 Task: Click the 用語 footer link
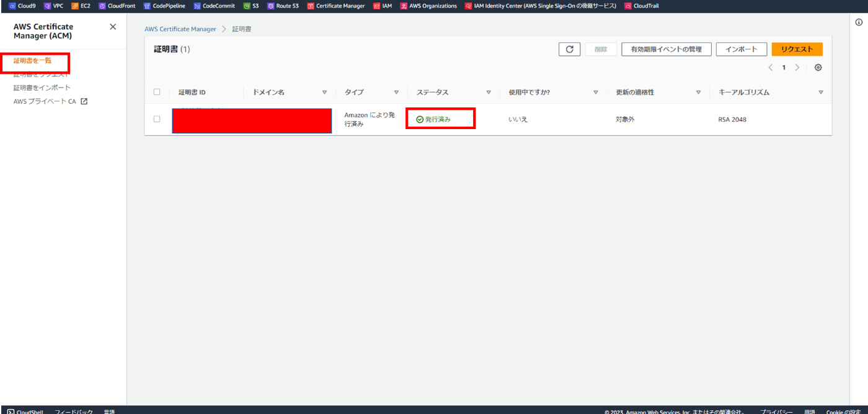point(810,412)
